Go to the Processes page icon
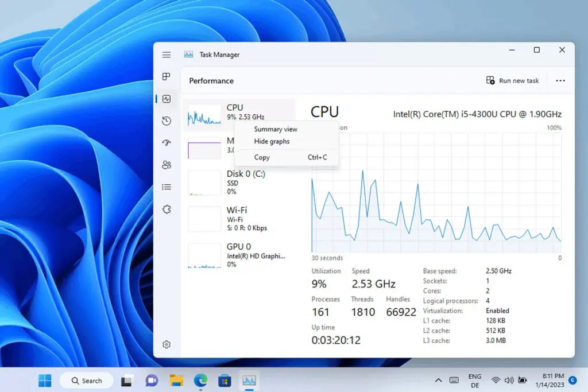The image size is (588, 392). pyautogui.click(x=167, y=77)
